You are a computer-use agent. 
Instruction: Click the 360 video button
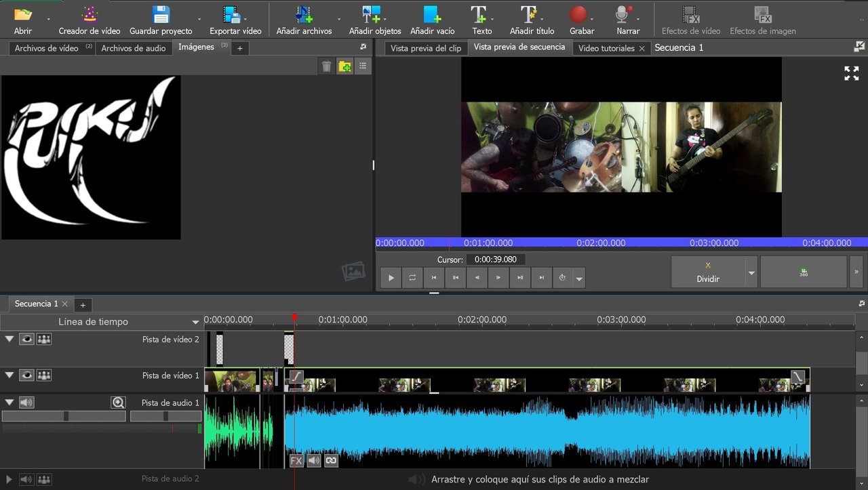coord(804,272)
